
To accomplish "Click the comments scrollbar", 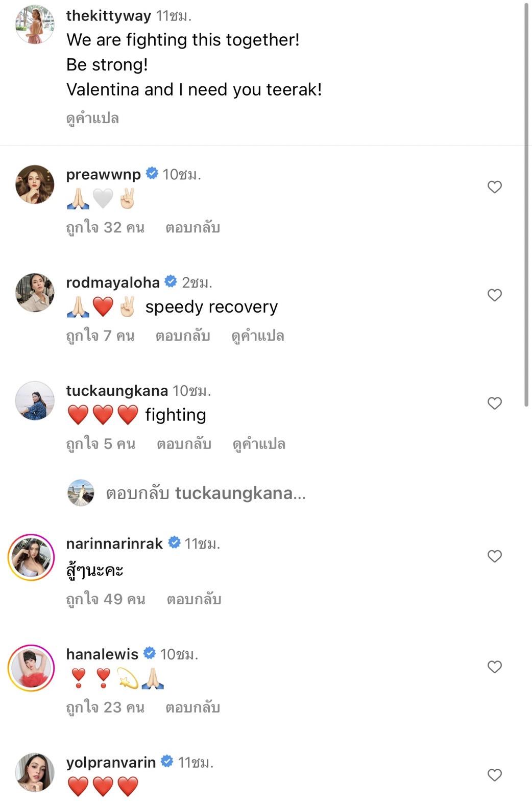I will pos(526,204).
